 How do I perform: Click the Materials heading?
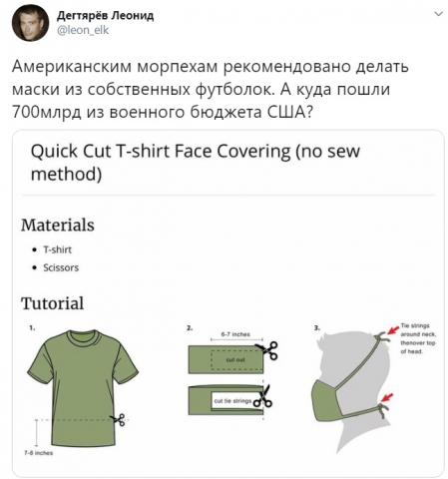coord(58,225)
